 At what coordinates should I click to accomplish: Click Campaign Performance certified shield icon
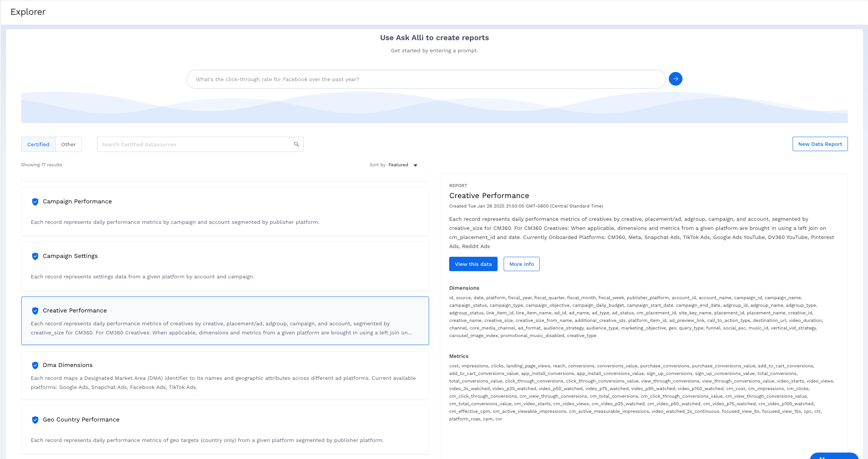[x=35, y=202]
